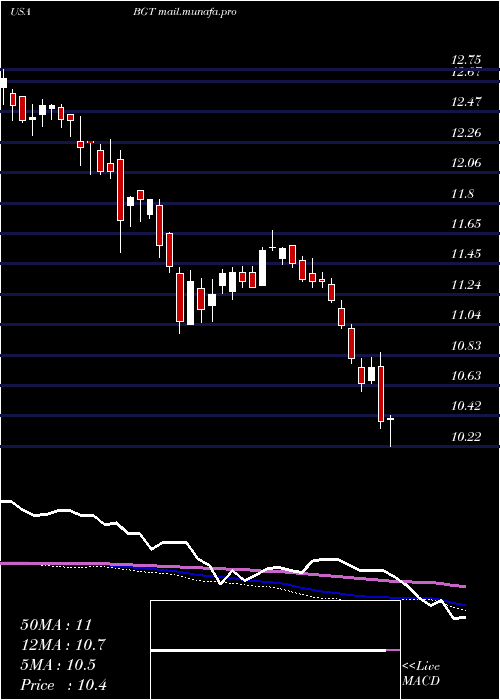
Task: Click the 11.24 price axis label
Action: [466, 284]
